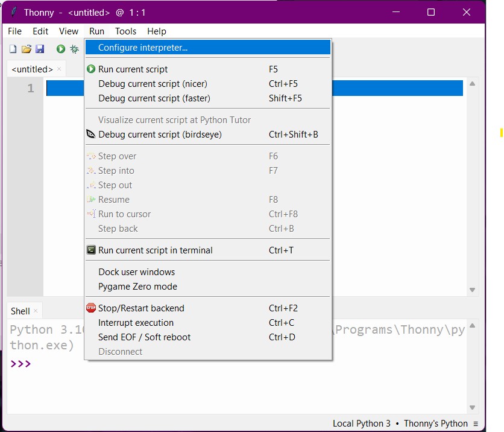Click line number 1 in the gutter
Screen dimensions: 504x432
(x=31, y=88)
